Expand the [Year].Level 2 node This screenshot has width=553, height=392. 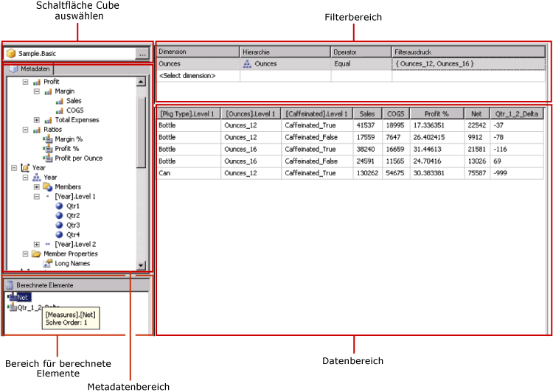(37, 244)
